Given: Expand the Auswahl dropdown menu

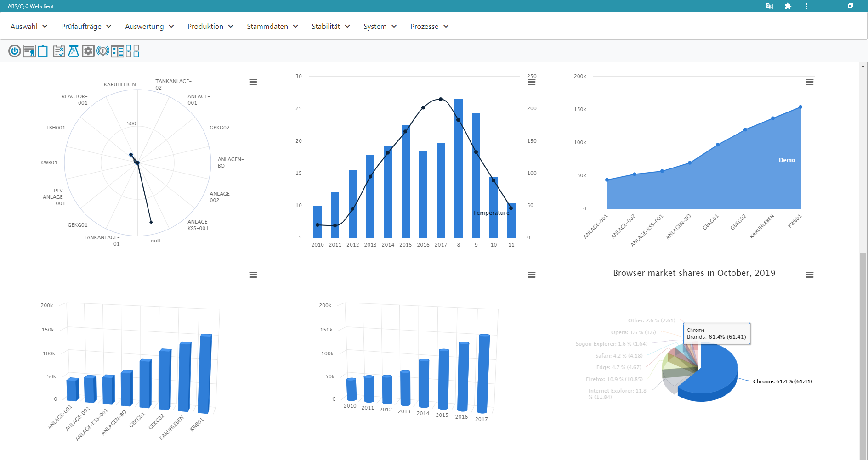Looking at the screenshot, I should (x=29, y=27).
